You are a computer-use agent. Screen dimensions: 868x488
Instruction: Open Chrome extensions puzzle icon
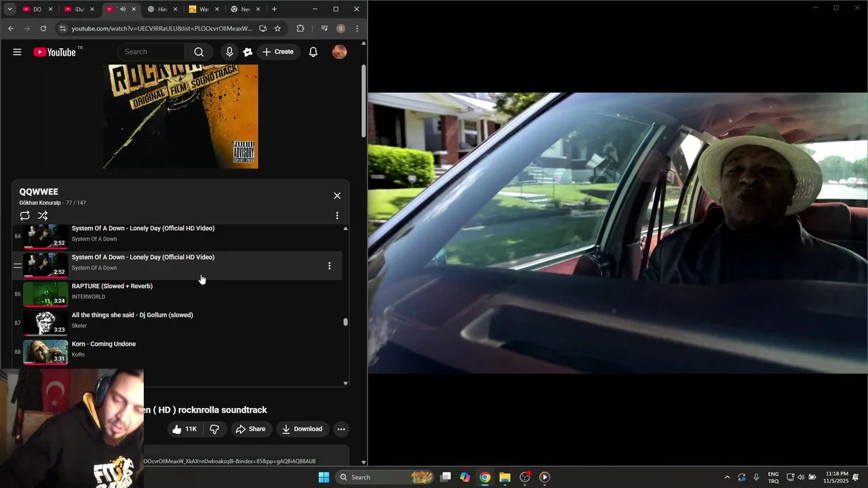tap(300, 28)
